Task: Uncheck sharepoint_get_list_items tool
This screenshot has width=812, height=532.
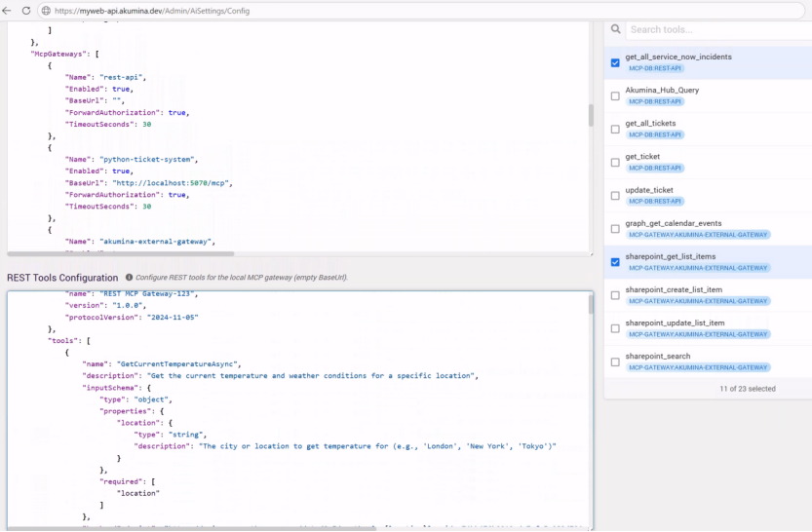Action: tap(615, 262)
